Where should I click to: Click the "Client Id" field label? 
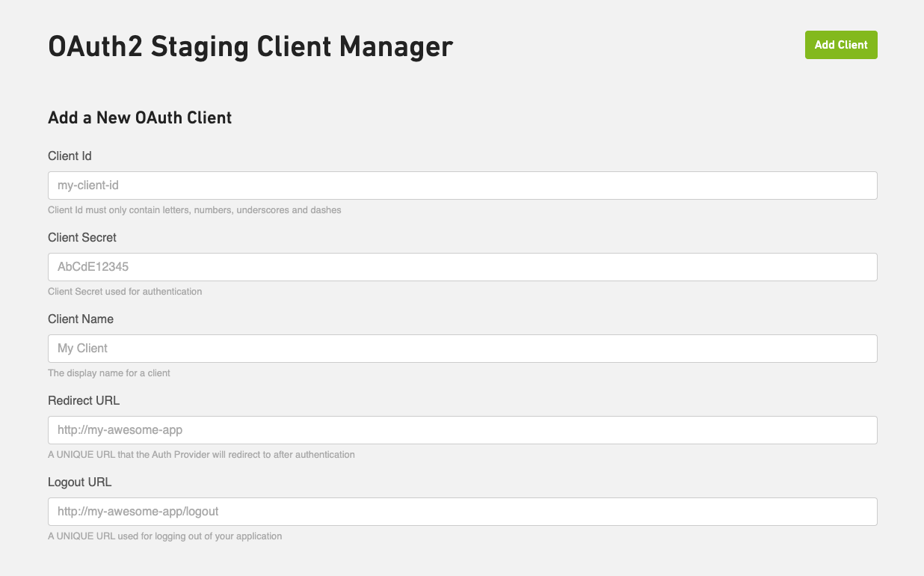click(70, 156)
